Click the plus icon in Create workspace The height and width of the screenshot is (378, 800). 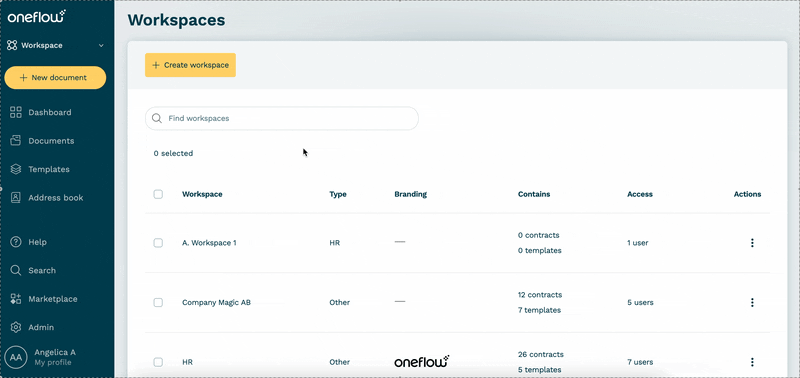pyautogui.click(x=156, y=65)
